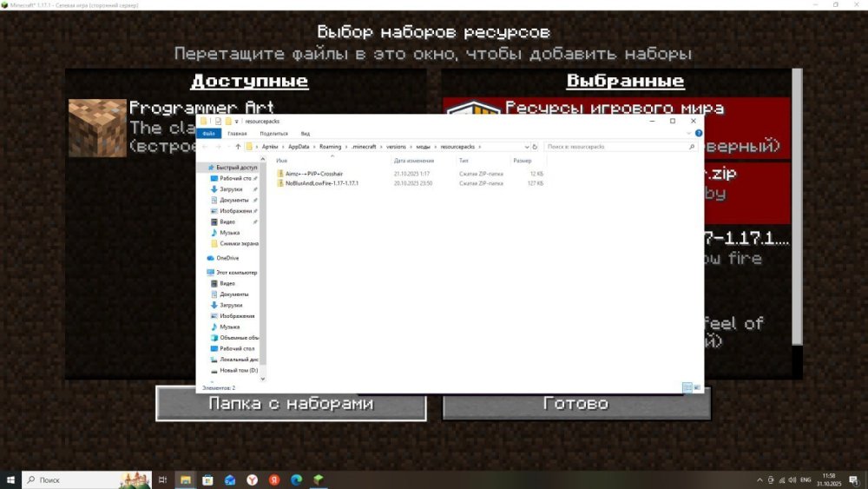Viewport: 868px width, 489px height.
Task: Open Объемные объекты in the sidebar
Action: pos(234,338)
